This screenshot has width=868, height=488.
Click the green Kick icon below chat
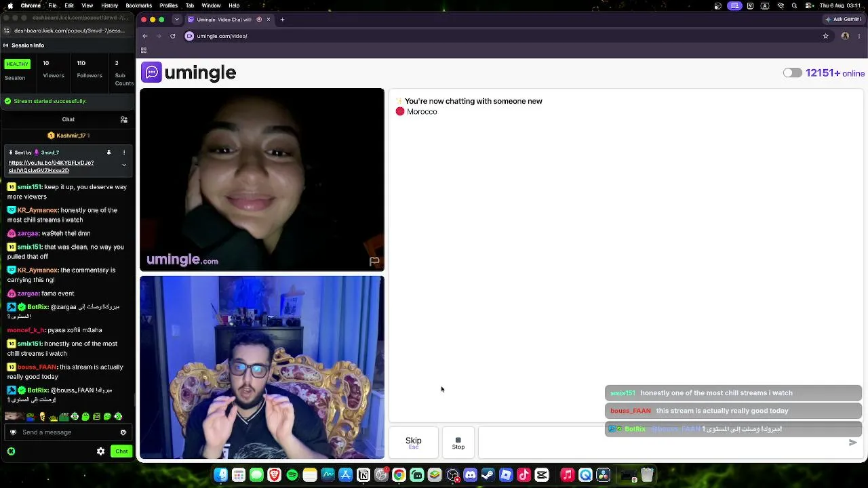[11, 451]
